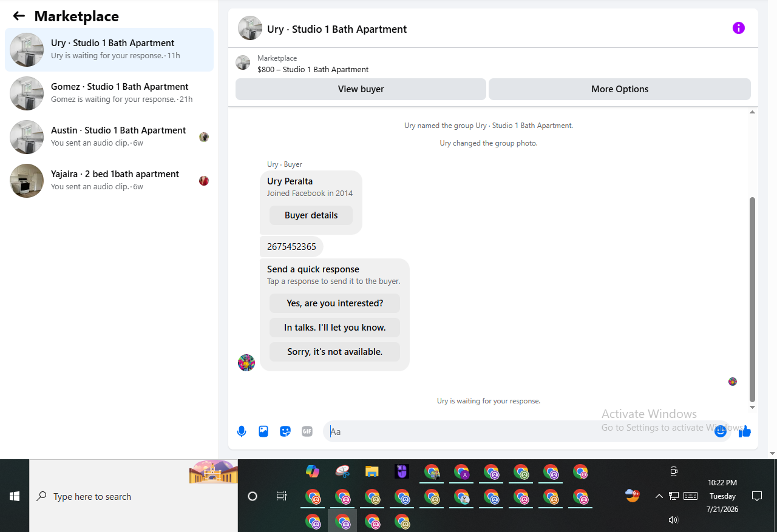Switch to Chrome profile with purple 'A' badge
The height and width of the screenshot is (532, 777).
click(x=461, y=471)
